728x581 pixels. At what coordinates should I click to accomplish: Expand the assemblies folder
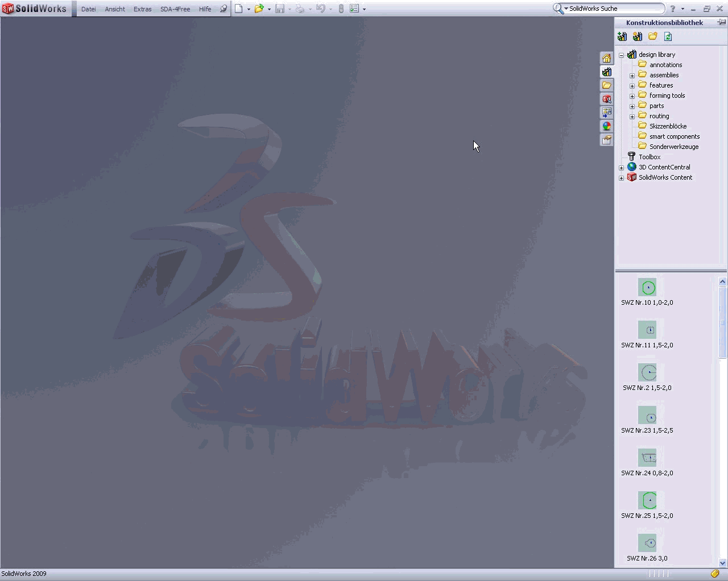click(632, 76)
